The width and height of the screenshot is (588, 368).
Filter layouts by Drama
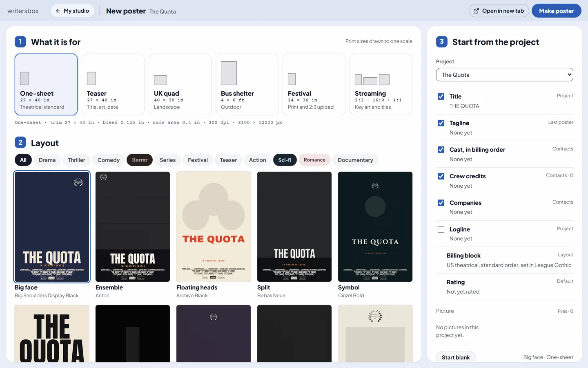(47, 160)
